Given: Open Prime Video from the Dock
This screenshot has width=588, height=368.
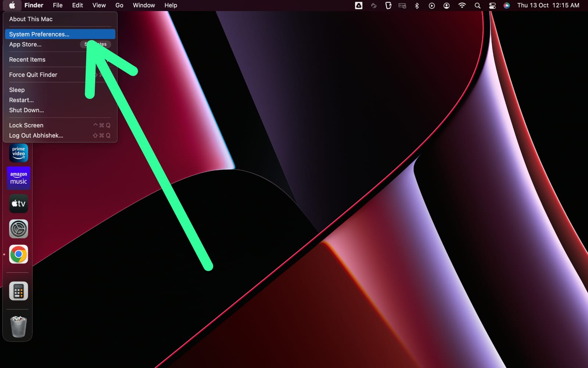Looking at the screenshot, I should (18, 153).
